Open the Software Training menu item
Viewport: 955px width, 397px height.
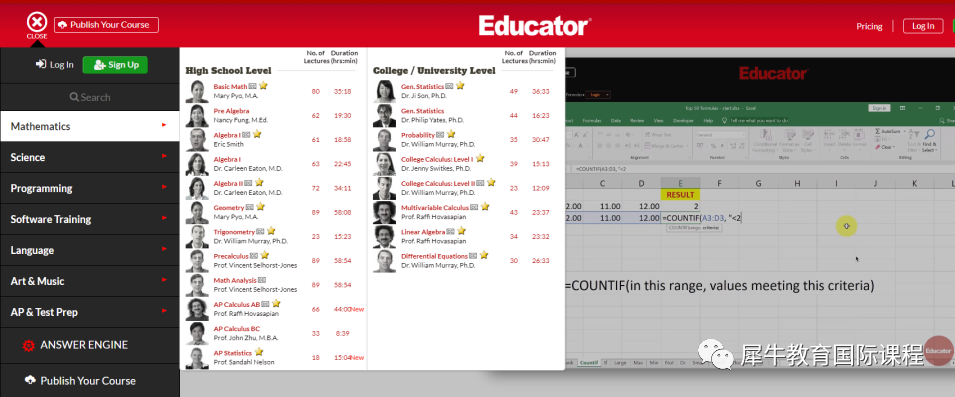point(90,219)
